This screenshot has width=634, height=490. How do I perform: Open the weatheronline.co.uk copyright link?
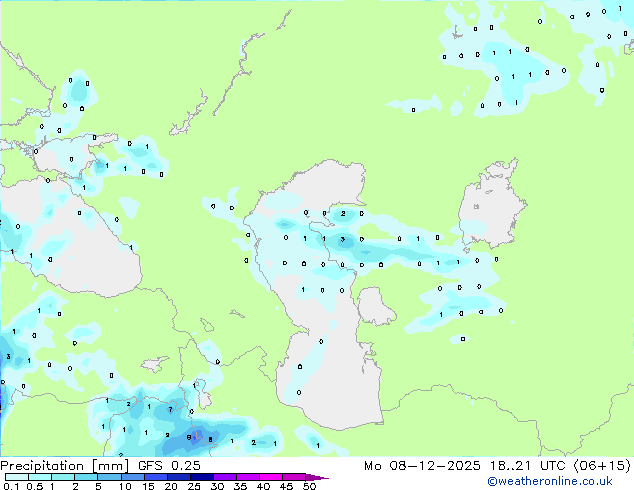click(549, 481)
